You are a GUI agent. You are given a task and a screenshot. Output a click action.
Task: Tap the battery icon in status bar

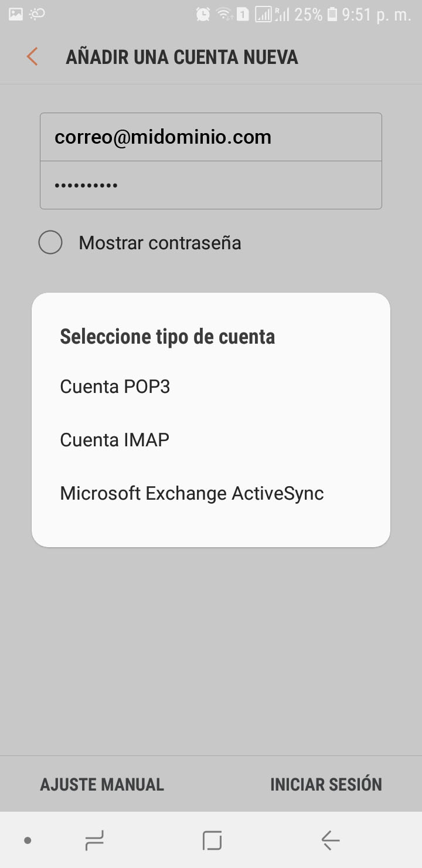click(332, 14)
